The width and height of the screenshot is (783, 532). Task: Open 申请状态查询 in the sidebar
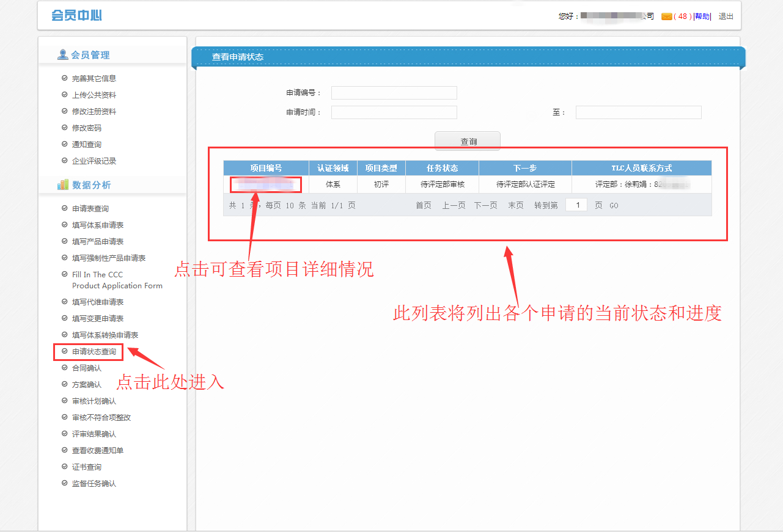tap(94, 352)
